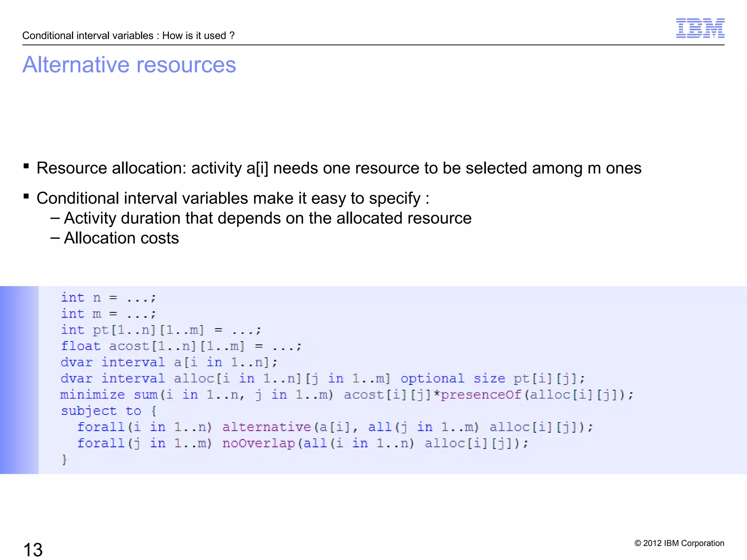
Task: Click the 'dvar interval alloc' code line
Action: [323, 378]
